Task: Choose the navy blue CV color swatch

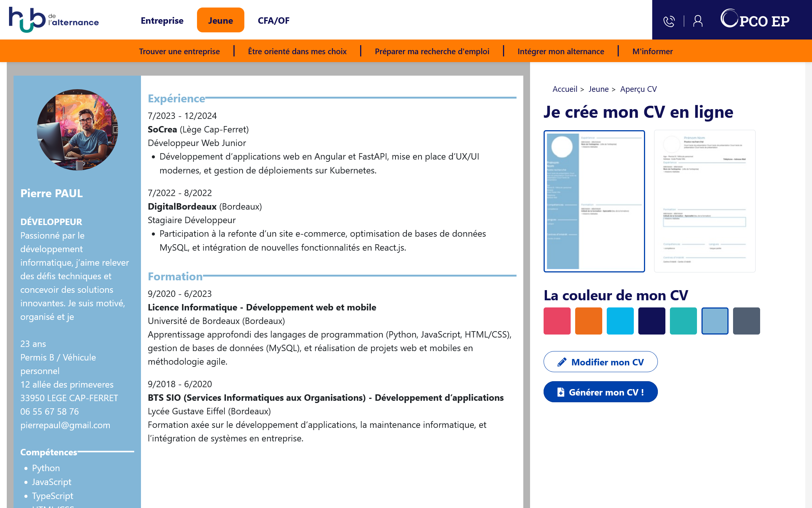Action: point(652,321)
